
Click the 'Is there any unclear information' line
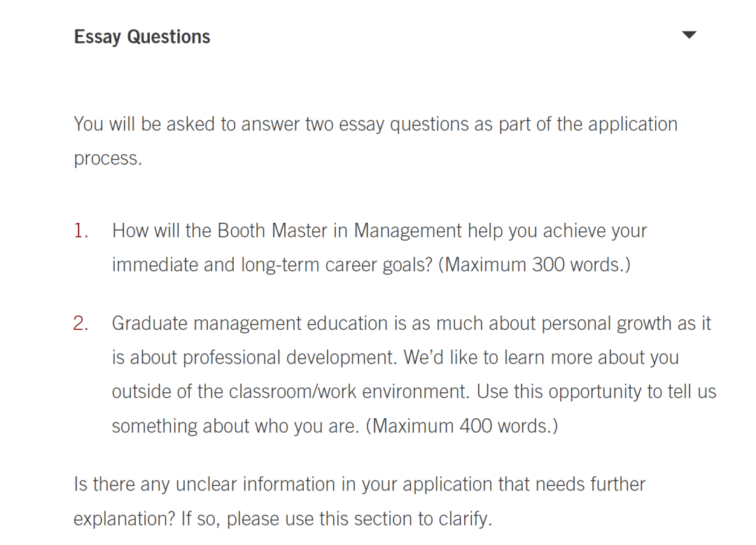360,484
